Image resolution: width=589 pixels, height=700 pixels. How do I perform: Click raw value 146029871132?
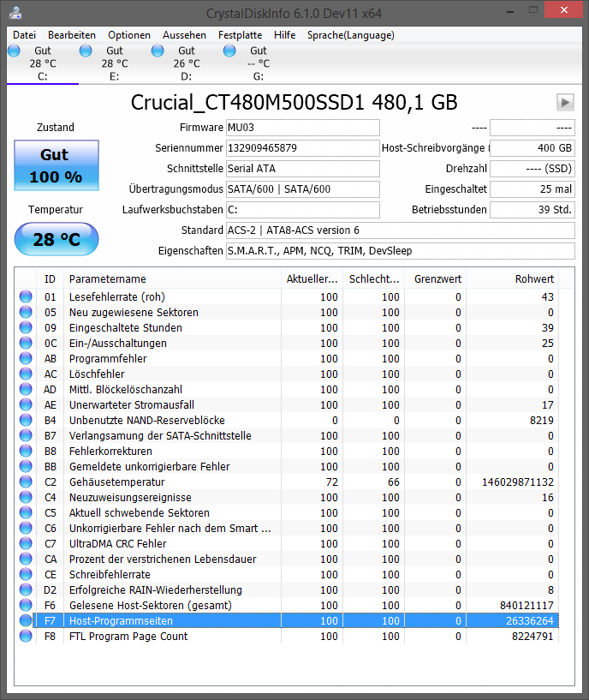click(x=518, y=482)
